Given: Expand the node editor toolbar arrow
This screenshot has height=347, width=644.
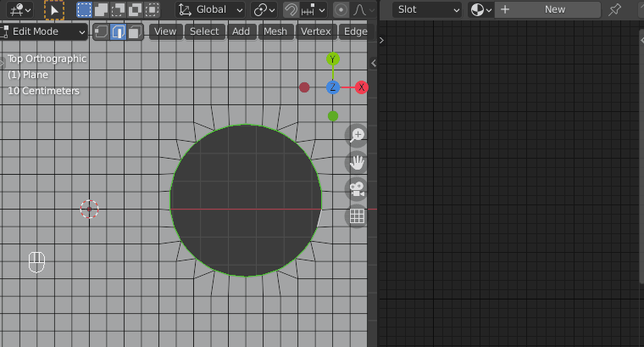Looking at the screenshot, I should 381,40.
